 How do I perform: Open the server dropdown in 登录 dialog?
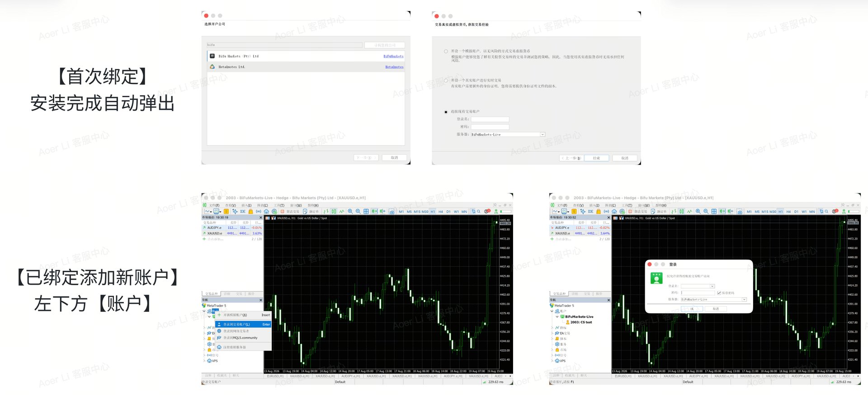[744, 299]
